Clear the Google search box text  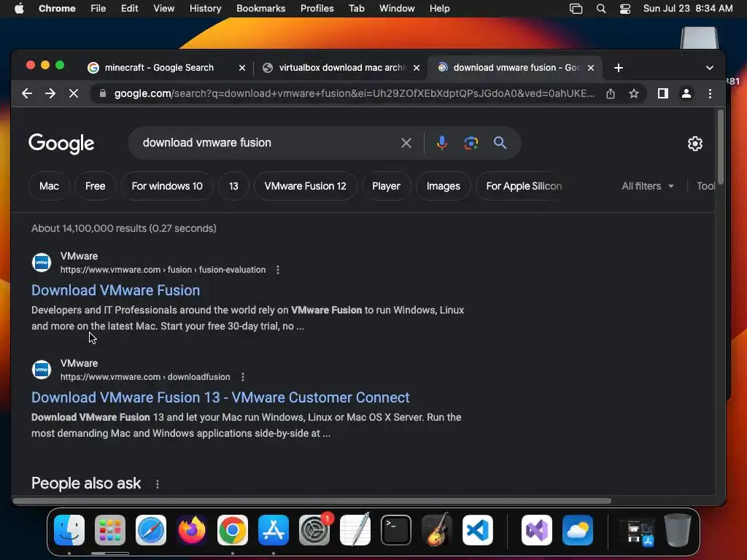coord(406,143)
